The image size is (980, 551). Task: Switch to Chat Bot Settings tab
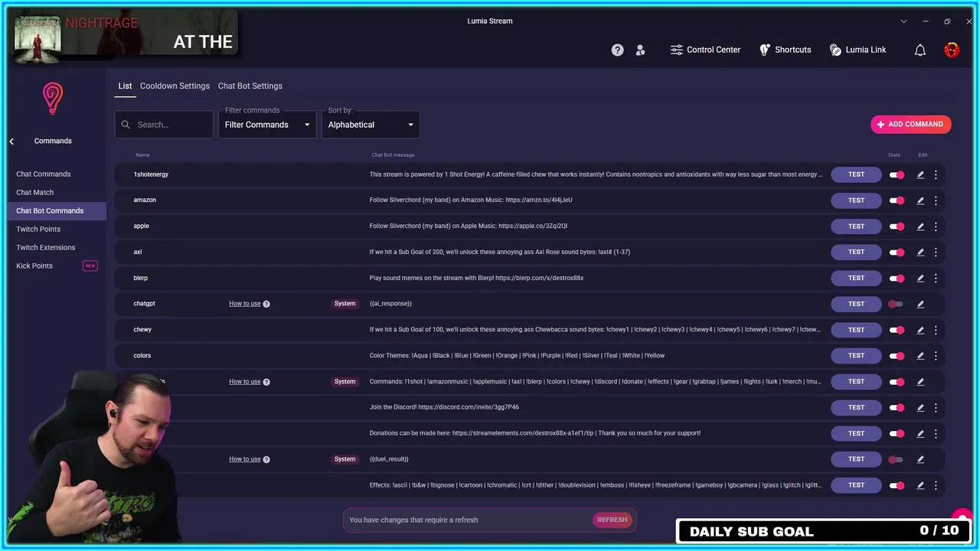(250, 86)
